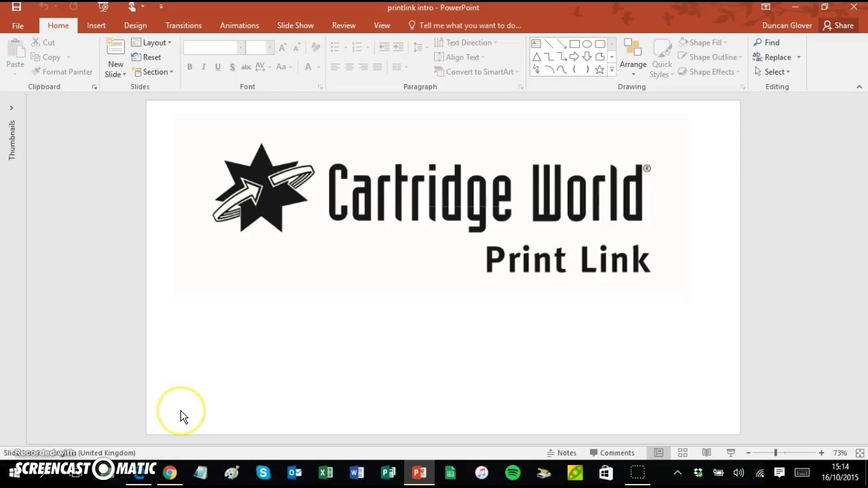The width and height of the screenshot is (868, 488).
Task: Click the Share button
Action: pos(838,26)
